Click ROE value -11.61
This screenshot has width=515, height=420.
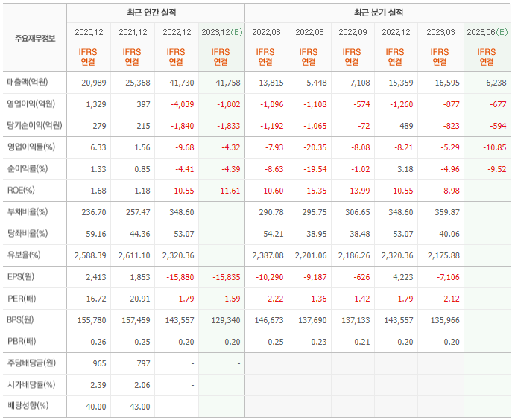229,191
